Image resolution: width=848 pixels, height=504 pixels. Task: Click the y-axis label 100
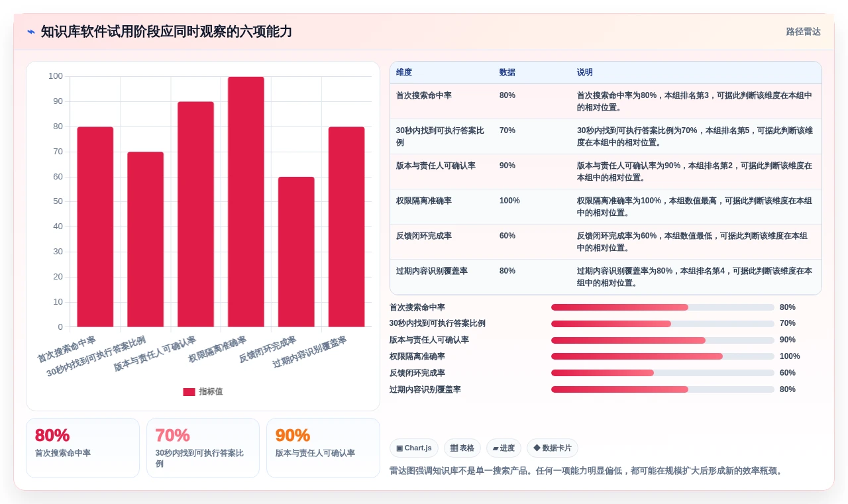click(56, 76)
